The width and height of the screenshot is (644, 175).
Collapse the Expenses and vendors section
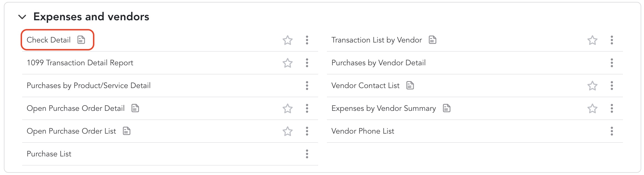coord(22,17)
